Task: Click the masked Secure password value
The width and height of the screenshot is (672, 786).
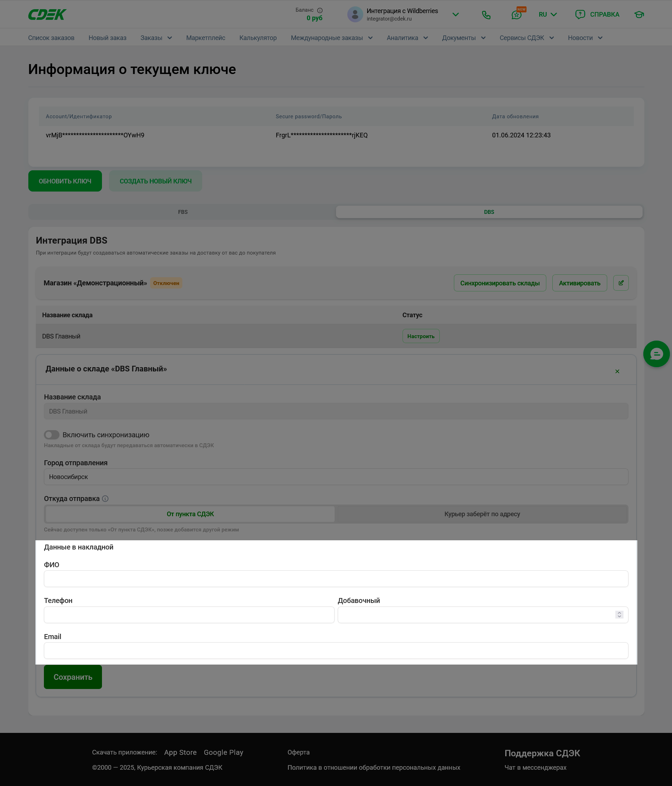Action: coord(321,135)
